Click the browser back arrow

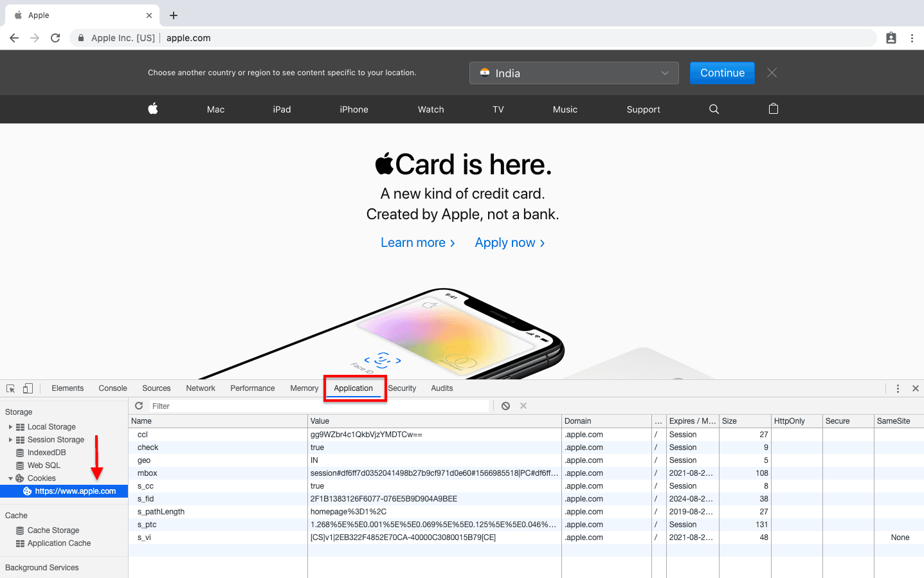14,38
